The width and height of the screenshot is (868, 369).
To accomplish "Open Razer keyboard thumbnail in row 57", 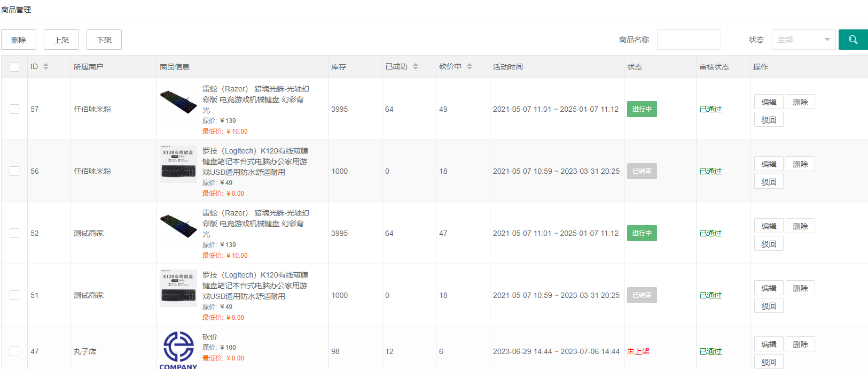I will [x=178, y=101].
